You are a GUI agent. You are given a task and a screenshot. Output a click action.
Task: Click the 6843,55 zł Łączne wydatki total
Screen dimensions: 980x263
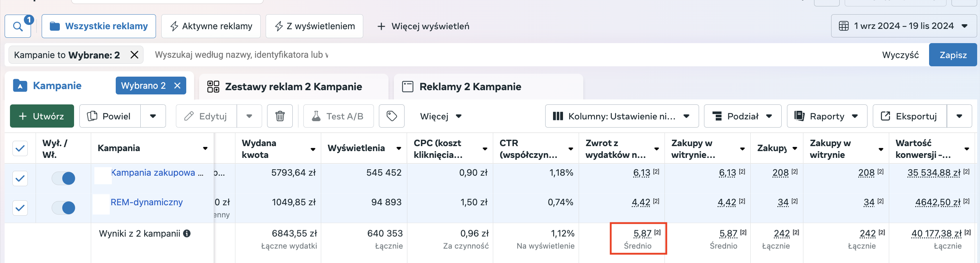point(294,233)
